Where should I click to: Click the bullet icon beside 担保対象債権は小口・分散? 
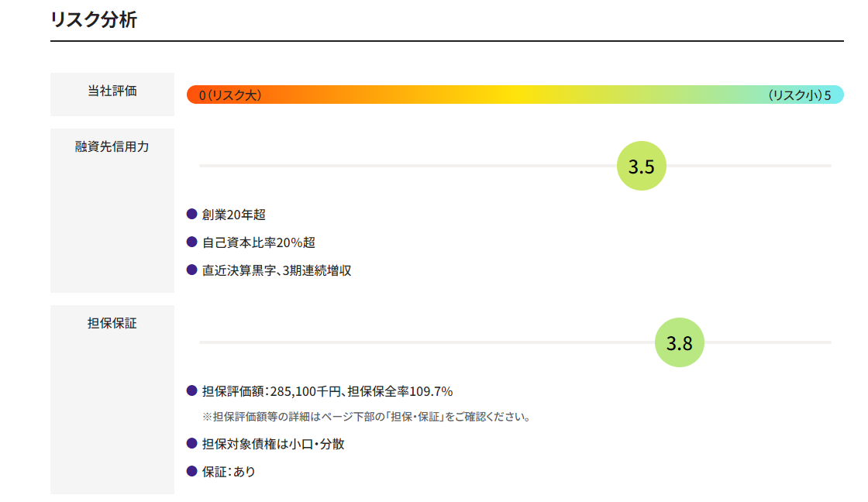(x=191, y=443)
